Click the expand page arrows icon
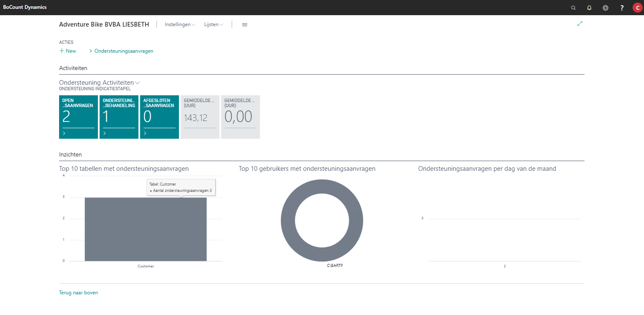This screenshot has width=644, height=315. point(579,24)
